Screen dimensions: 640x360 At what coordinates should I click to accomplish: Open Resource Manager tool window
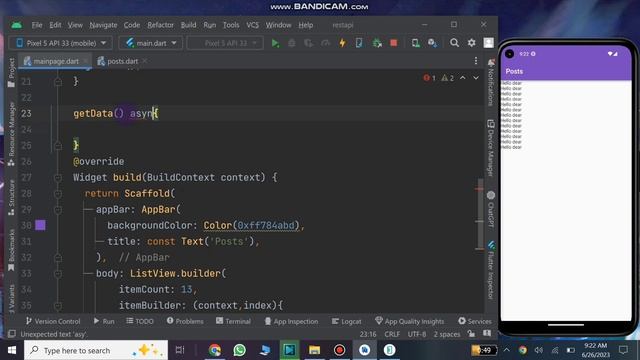[x=11, y=134]
